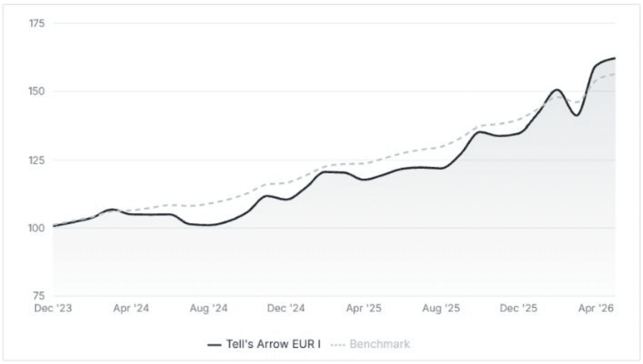
Task: Click the fund line's starting point at 100
Action: point(53,226)
